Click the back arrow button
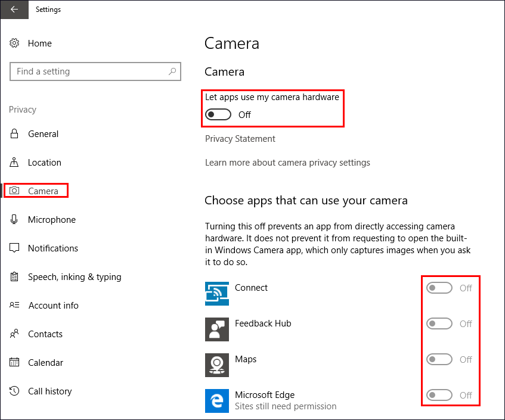 (14, 10)
